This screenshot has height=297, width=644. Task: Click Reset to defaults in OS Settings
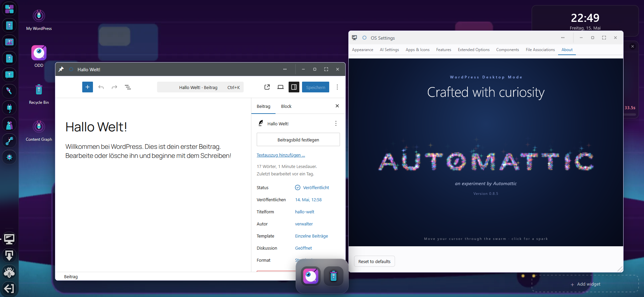pyautogui.click(x=375, y=261)
